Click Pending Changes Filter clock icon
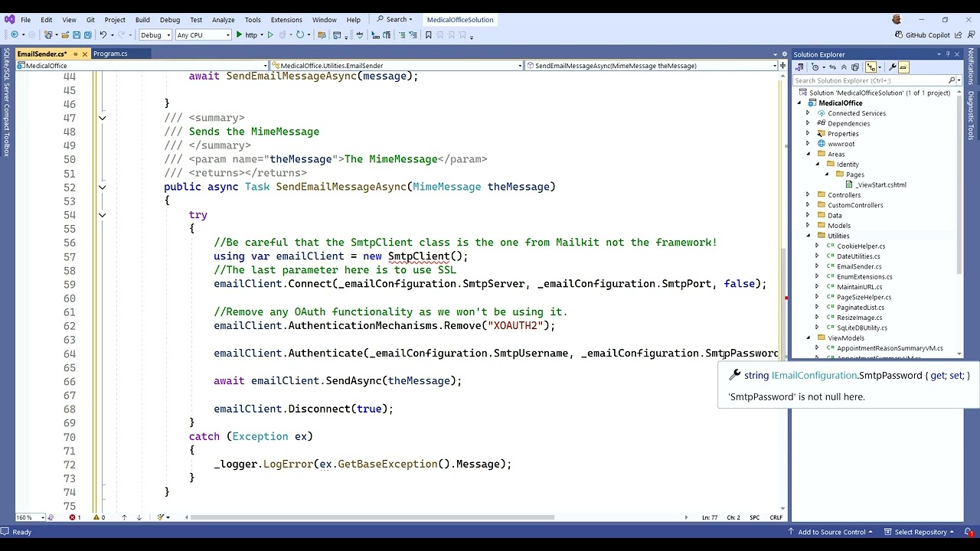Screen dimensions: 980x551 815,67
